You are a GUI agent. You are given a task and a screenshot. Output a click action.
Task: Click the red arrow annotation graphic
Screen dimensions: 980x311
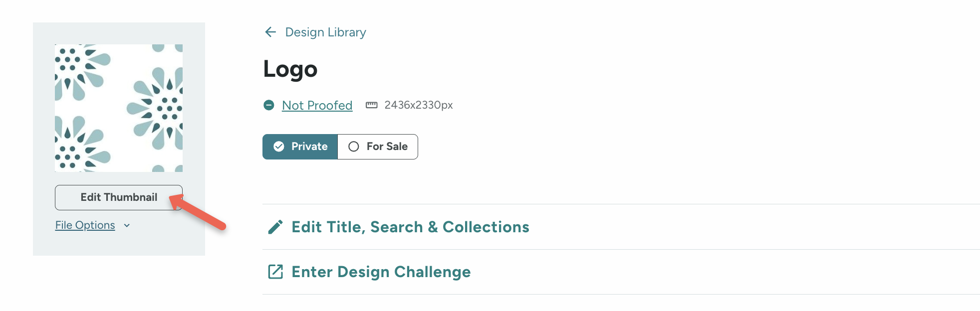click(200, 213)
